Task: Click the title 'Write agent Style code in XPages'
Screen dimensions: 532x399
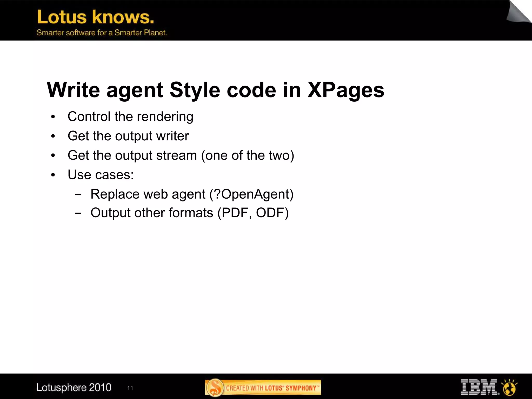Action: 215,90
